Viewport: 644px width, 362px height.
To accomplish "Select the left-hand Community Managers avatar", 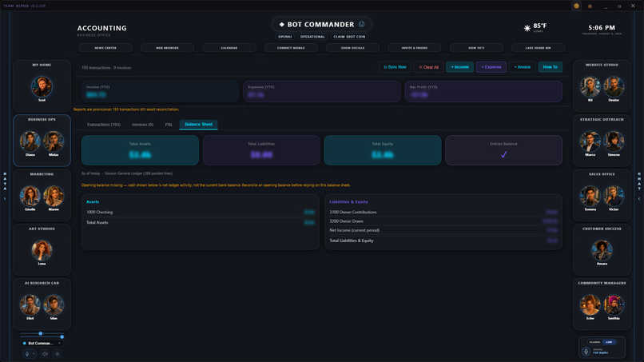I will (590, 305).
